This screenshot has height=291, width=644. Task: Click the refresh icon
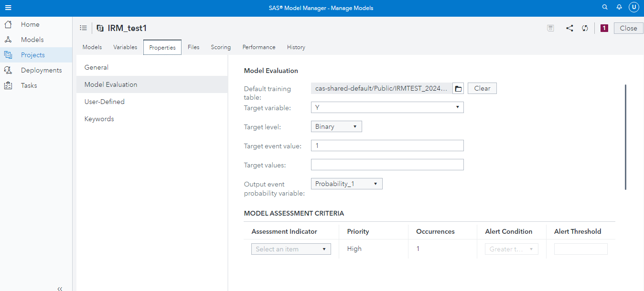tap(585, 28)
